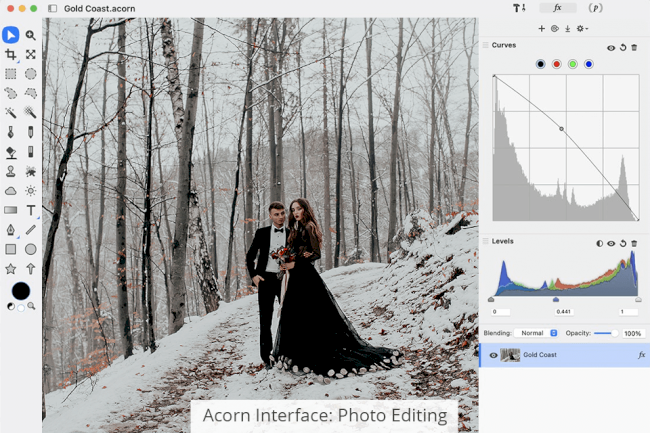The image size is (650, 433).
Task: Select the Crop tool
Action: (x=11, y=54)
